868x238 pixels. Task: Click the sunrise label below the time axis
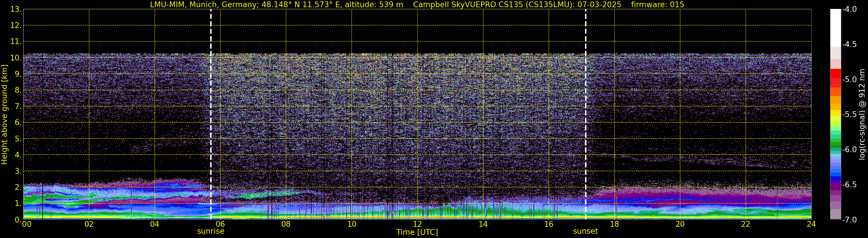(211, 231)
